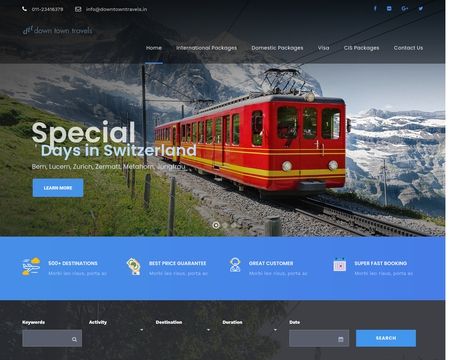Viewport: 450px width, 360px height.
Task: Click the magnifier icon in Keywords field
Action: [x=74, y=339]
